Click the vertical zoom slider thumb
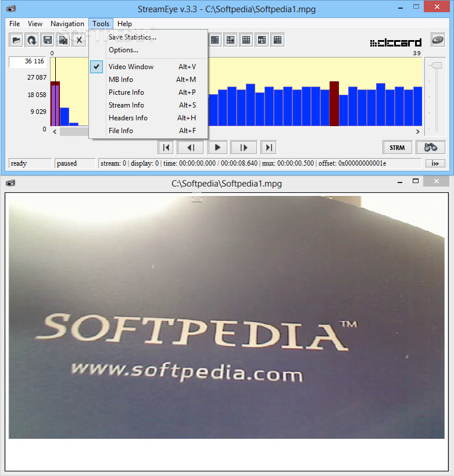This screenshot has height=476, width=454. click(437, 65)
